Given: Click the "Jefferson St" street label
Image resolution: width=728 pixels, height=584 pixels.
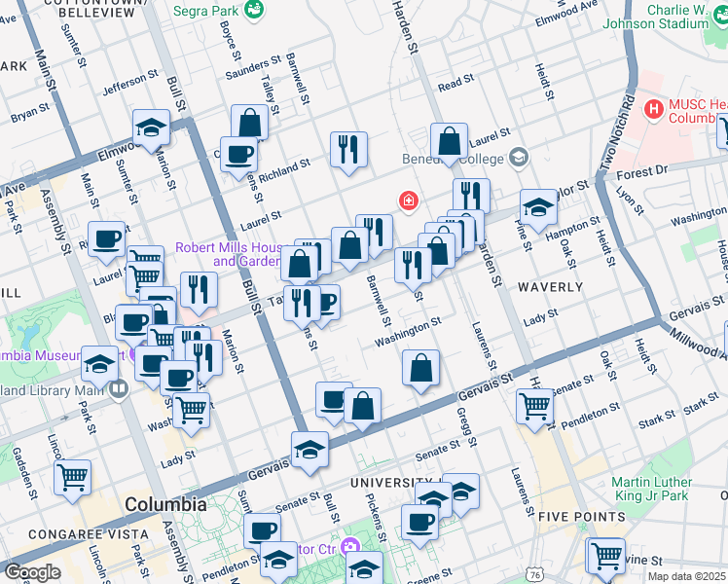Looking at the screenshot, I should tap(130, 82).
